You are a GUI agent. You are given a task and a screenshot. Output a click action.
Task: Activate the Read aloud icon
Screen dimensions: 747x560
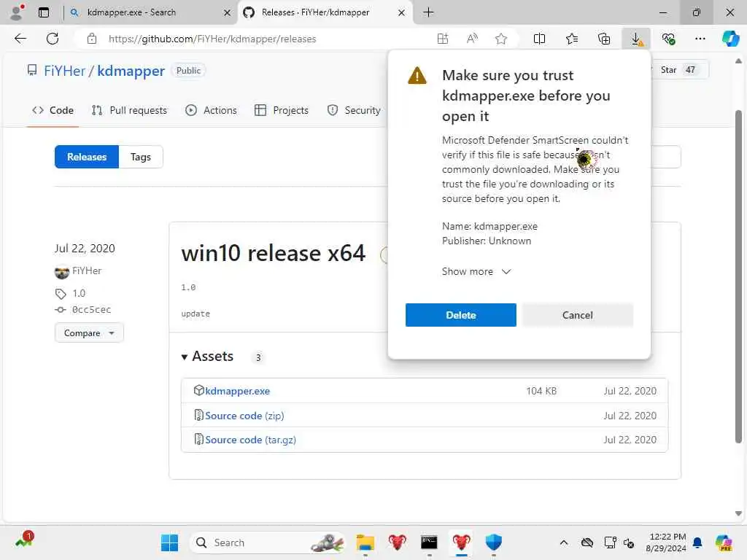click(472, 39)
